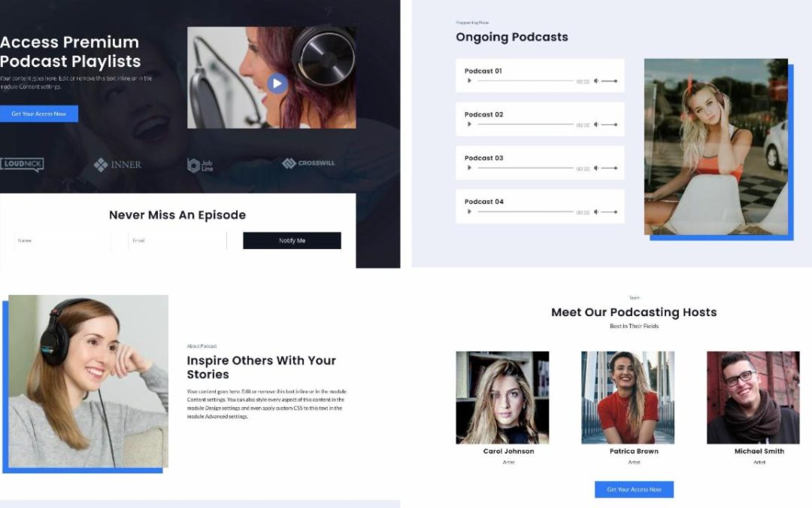Click Get Your Access Now below hosts
Image resolution: width=812 pixels, height=508 pixels.
634,489
